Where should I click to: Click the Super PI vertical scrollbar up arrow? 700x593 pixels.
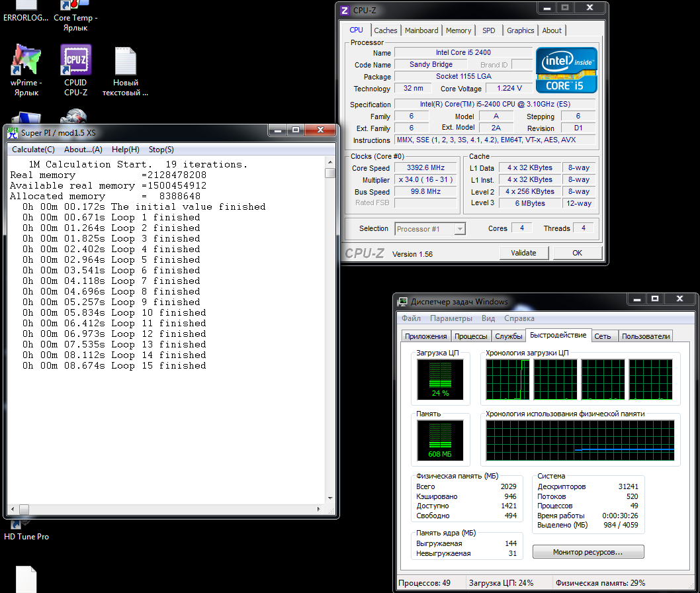(x=330, y=162)
